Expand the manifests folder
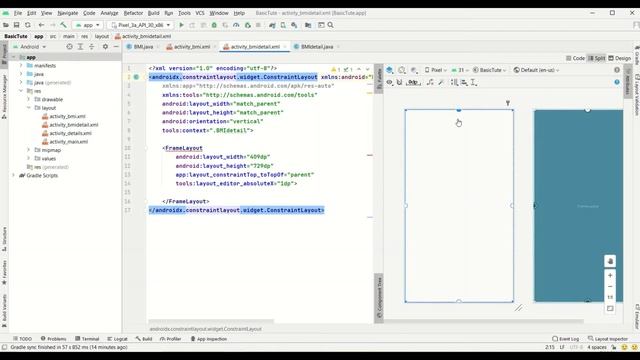The image size is (640, 360). (x=21, y=65)
